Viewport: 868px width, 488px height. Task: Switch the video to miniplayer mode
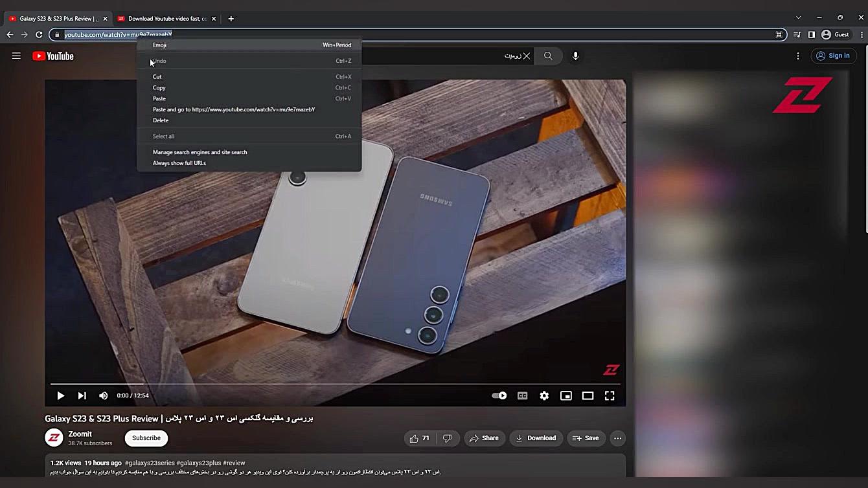click(x=566, y=395)
